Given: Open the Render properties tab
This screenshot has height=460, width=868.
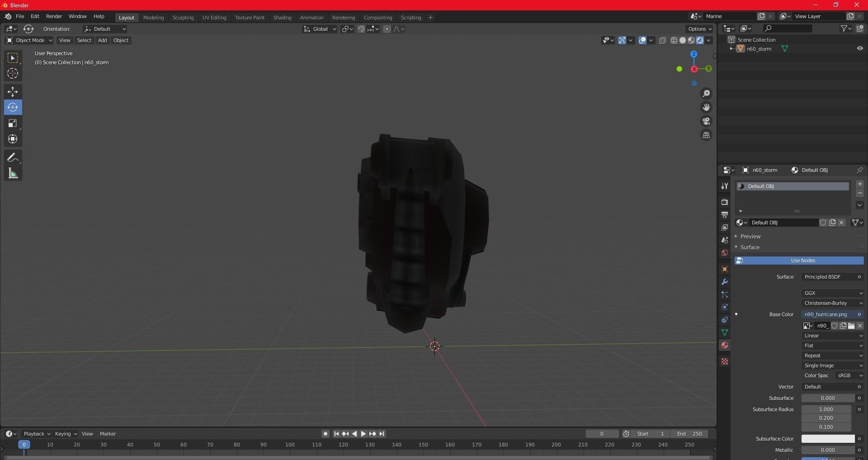Looking at the screenshot, I should 725,202.
